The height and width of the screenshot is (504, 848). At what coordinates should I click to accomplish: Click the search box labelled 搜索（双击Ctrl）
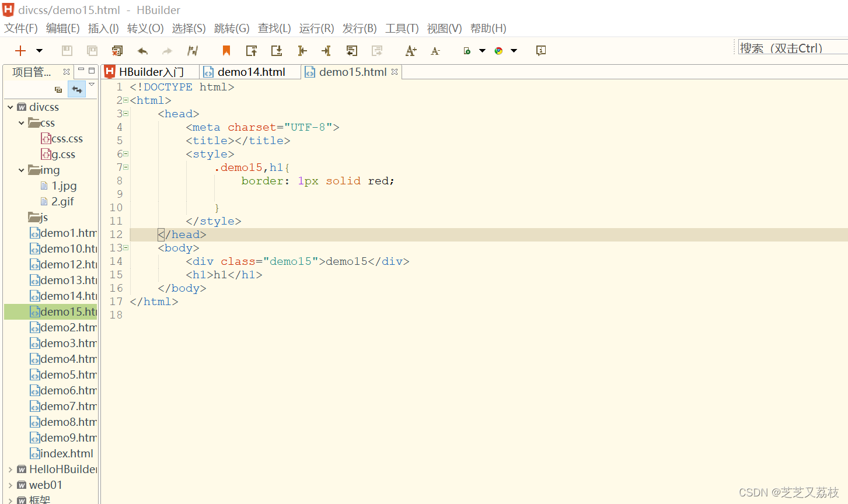click(793, 48)
